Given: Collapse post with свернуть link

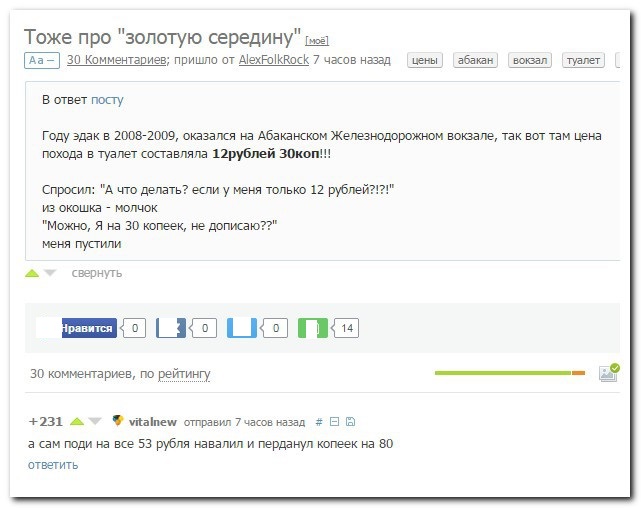Looking at the screenshot, I should 97,273.
